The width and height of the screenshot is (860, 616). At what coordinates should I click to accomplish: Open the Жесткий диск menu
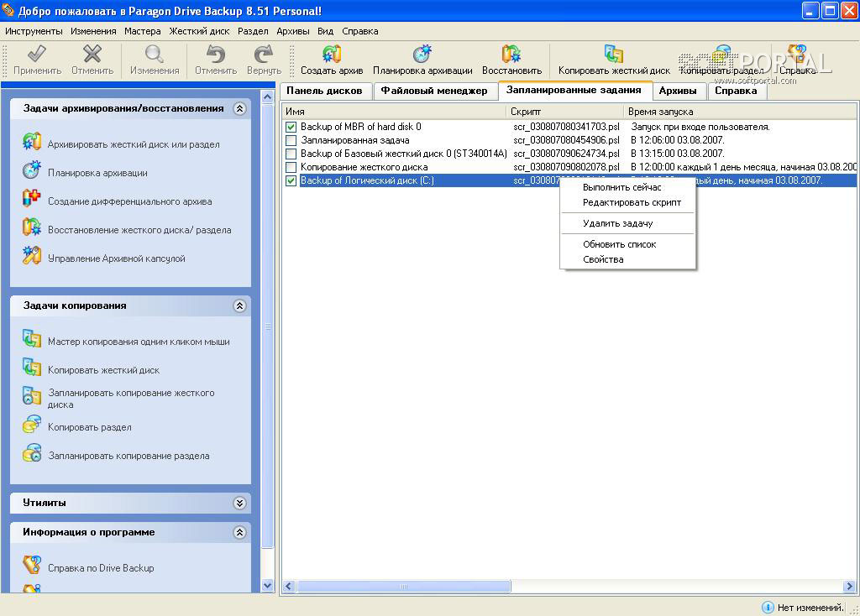200,31
